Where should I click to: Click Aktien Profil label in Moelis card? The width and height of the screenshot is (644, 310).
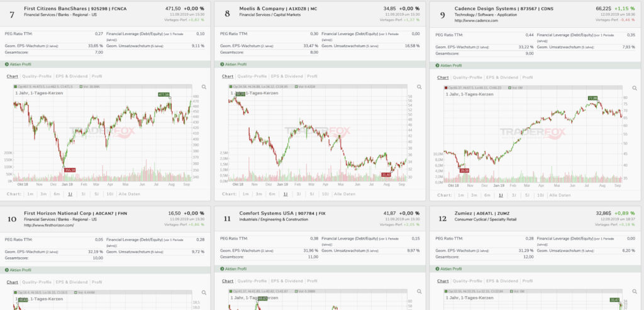236,65
